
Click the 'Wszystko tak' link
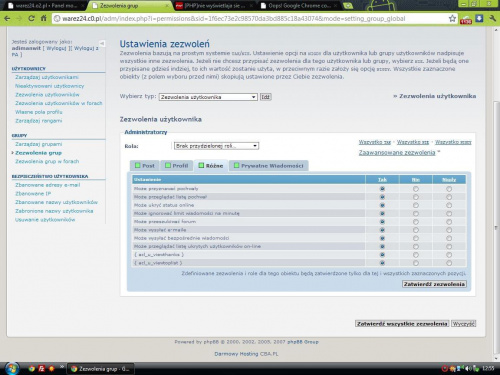coord(375,142)
